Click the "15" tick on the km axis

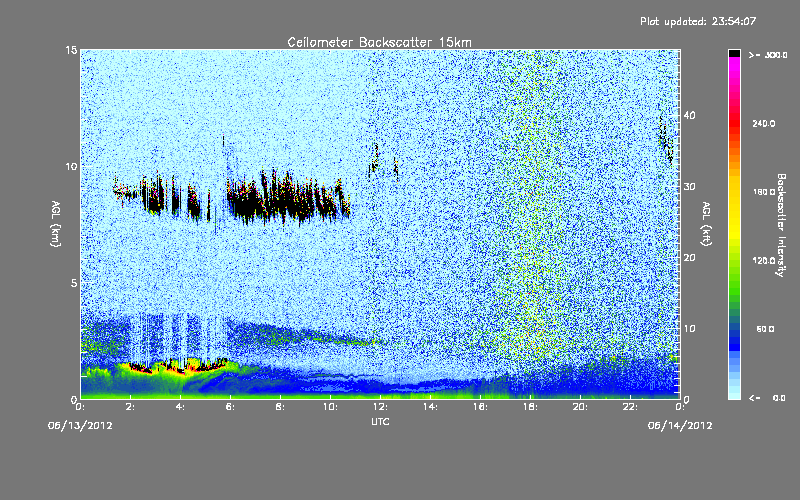(x=71, y=50)
